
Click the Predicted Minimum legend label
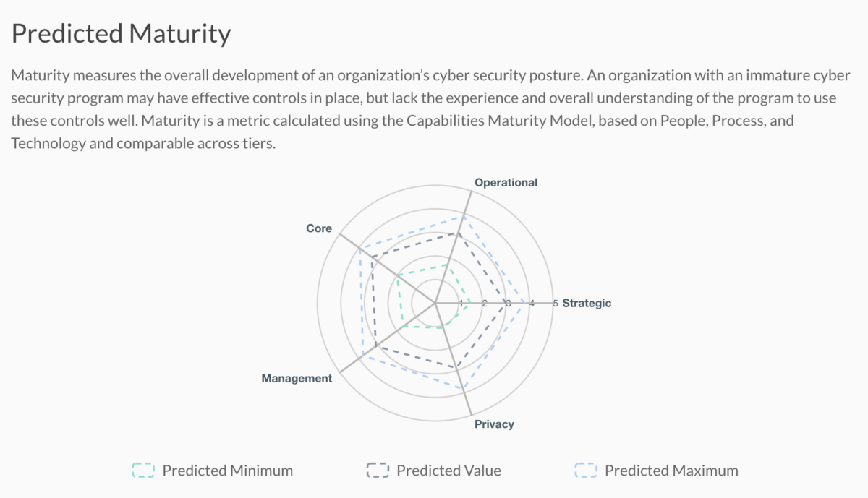point(228,471)
